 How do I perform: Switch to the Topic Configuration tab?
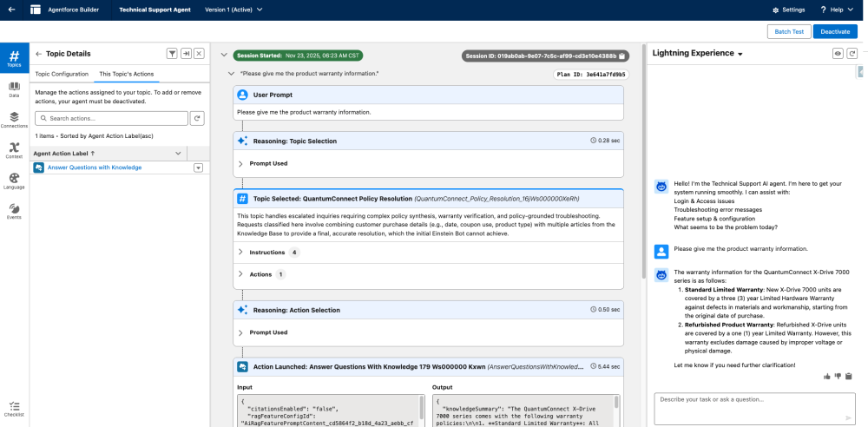(62, 75)
